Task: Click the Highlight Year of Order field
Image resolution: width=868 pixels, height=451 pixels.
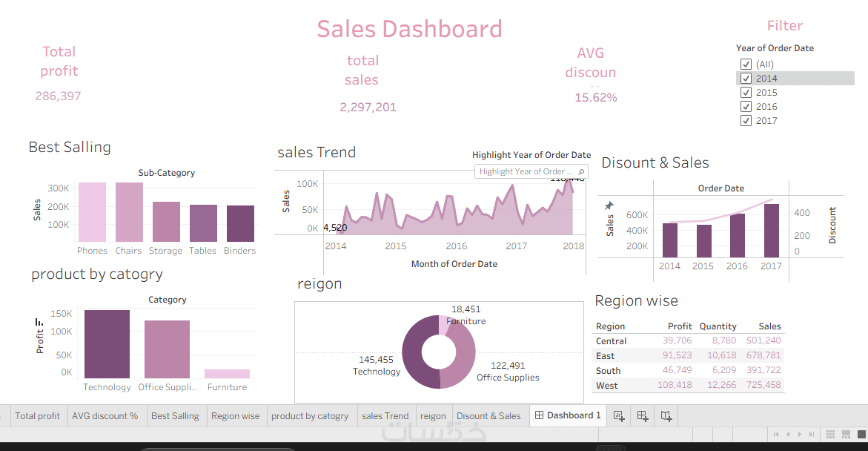Action: [x=526, y=171]
